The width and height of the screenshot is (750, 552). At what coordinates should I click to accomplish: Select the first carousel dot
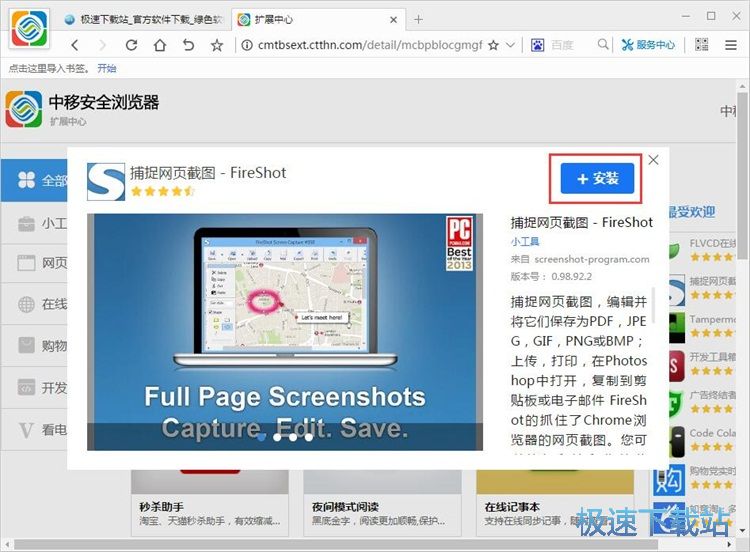(261, 437)
